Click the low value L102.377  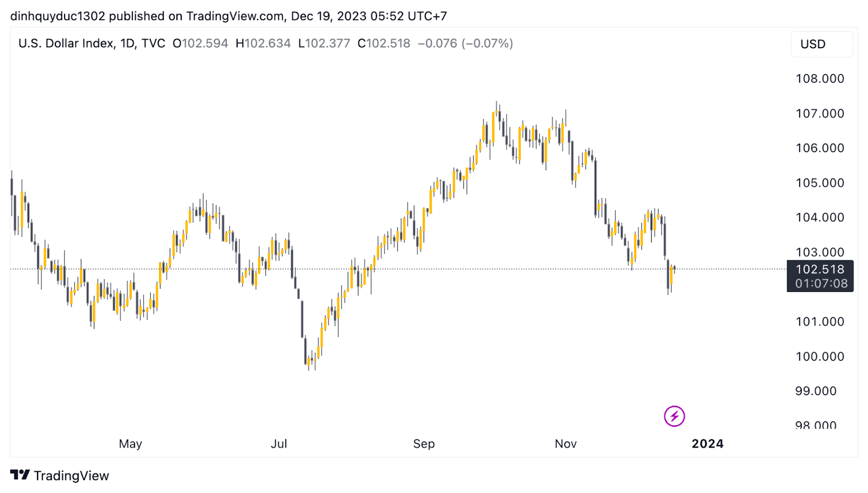coord(324,43)
